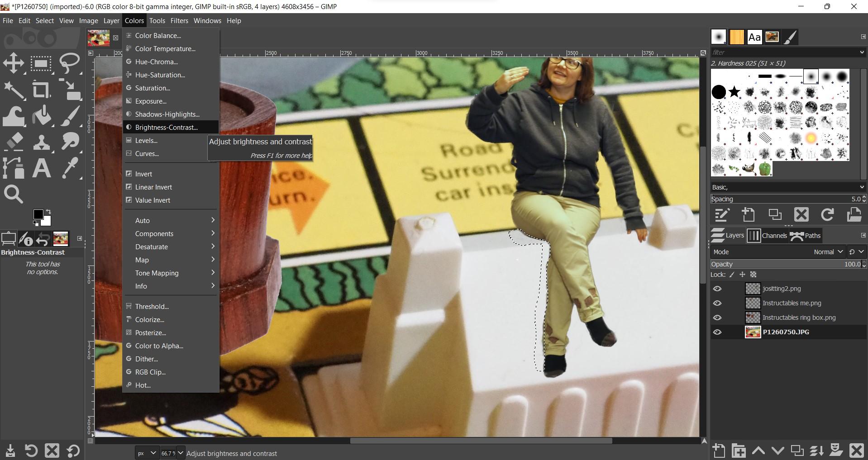Open the px unit dropdown
The width and height of the screenshot is (868, 460).
click(147, 453)
